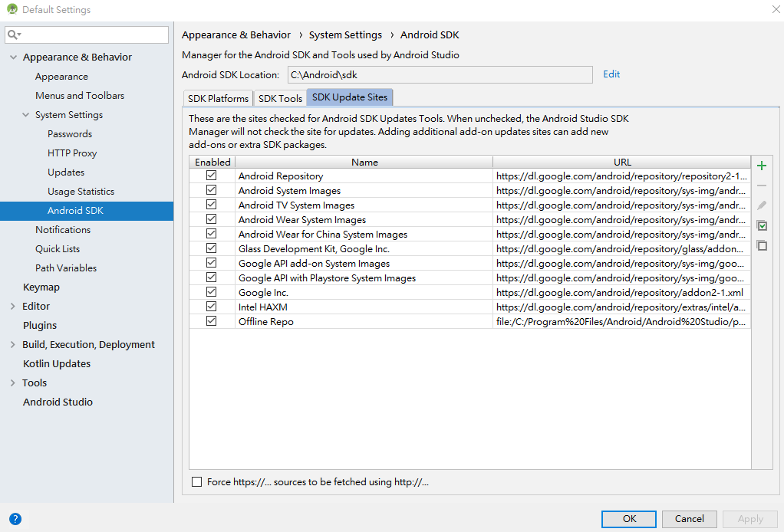Open Quick Lists settings
The image size is (784, 532).
(x=57, y=249)
